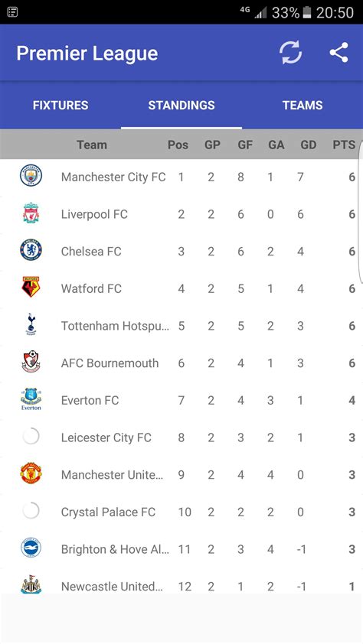Tap the share icon

338,53
